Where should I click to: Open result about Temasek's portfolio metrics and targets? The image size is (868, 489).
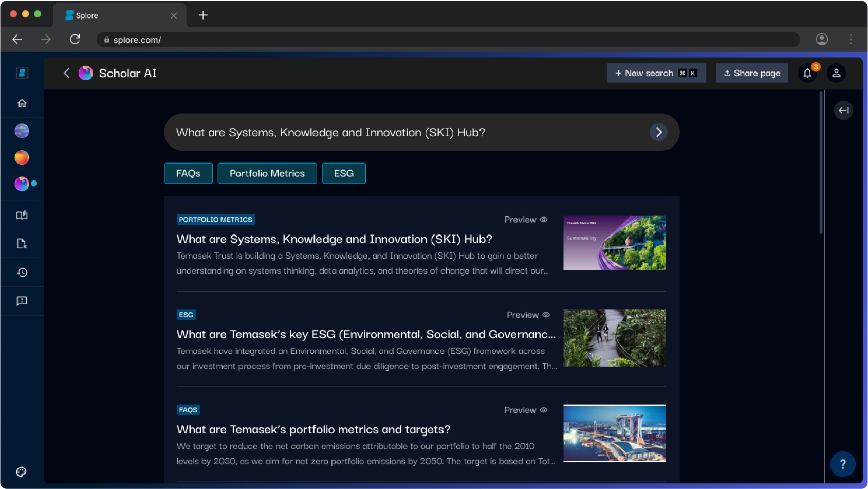pyautogui.click(x=313, y=429)
